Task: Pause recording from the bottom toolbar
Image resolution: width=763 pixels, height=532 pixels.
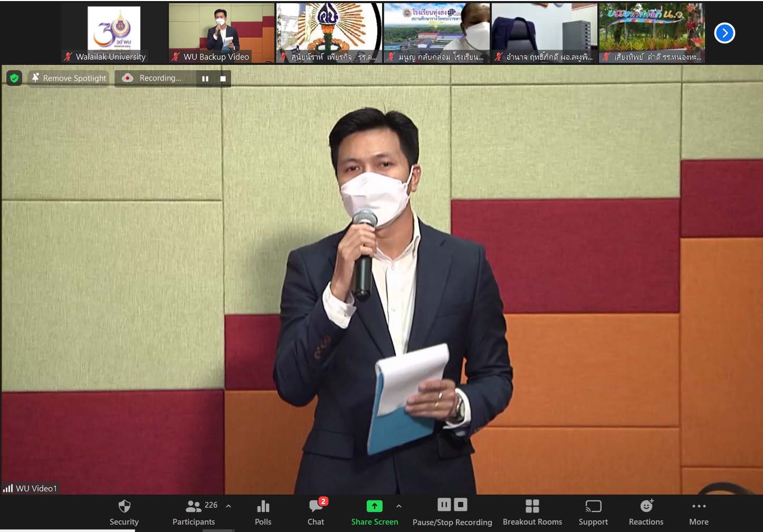Action: (444, 505)
